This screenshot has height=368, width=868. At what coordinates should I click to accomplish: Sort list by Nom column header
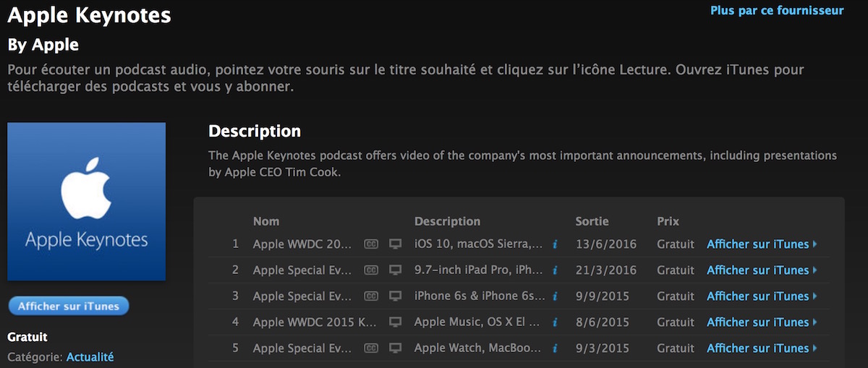(266, 221)
